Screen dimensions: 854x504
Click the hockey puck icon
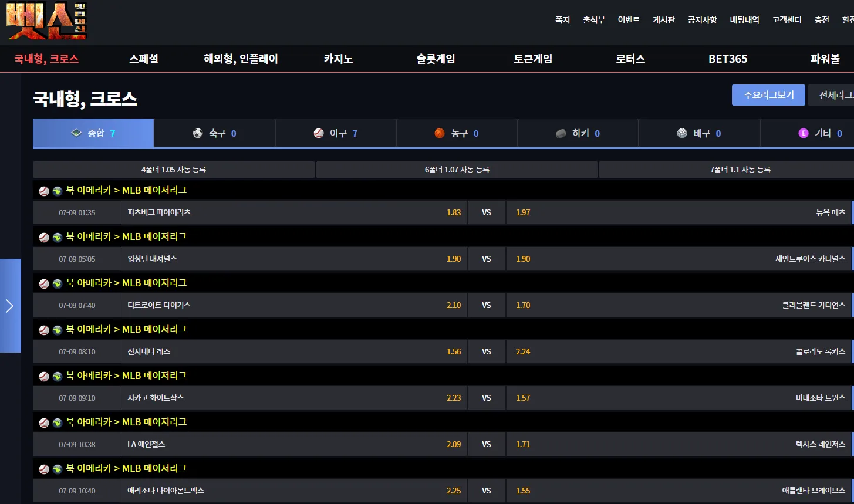561,133
